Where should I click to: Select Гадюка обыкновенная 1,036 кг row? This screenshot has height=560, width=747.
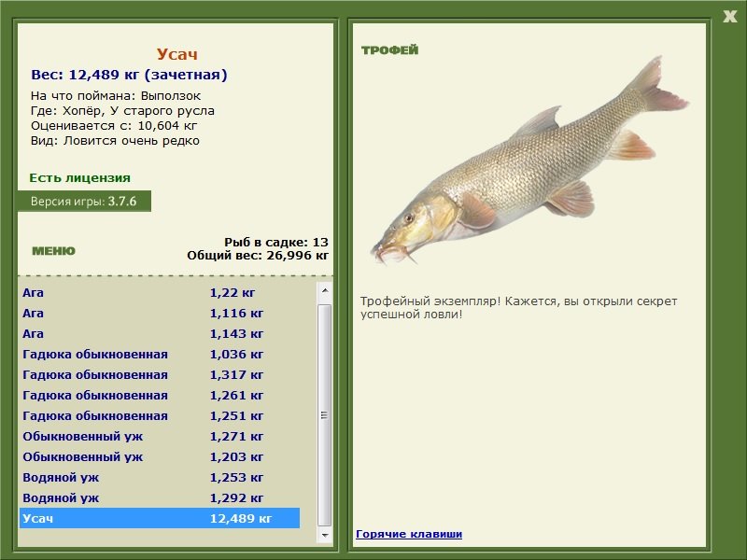click(x=160, y=354)
